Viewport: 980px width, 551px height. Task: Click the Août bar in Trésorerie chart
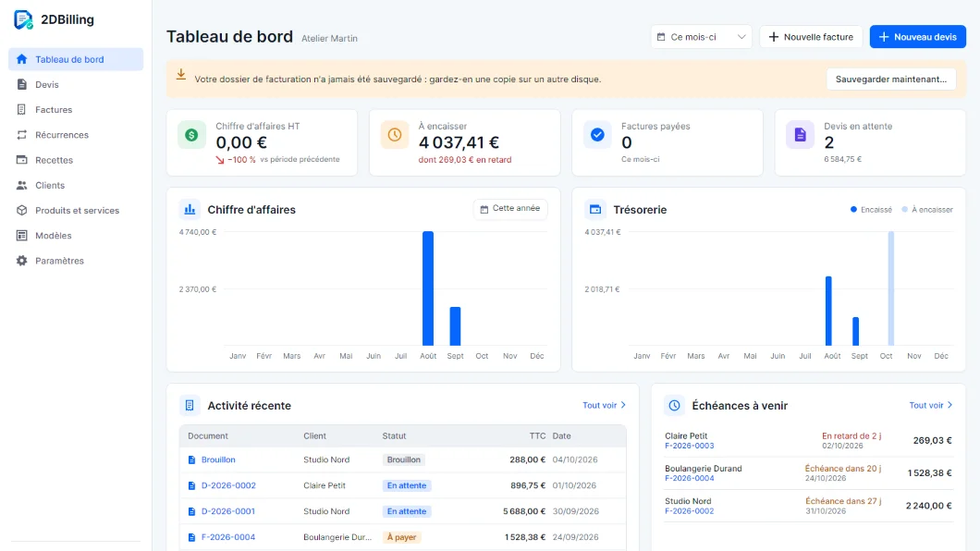[x=828, y=312]
